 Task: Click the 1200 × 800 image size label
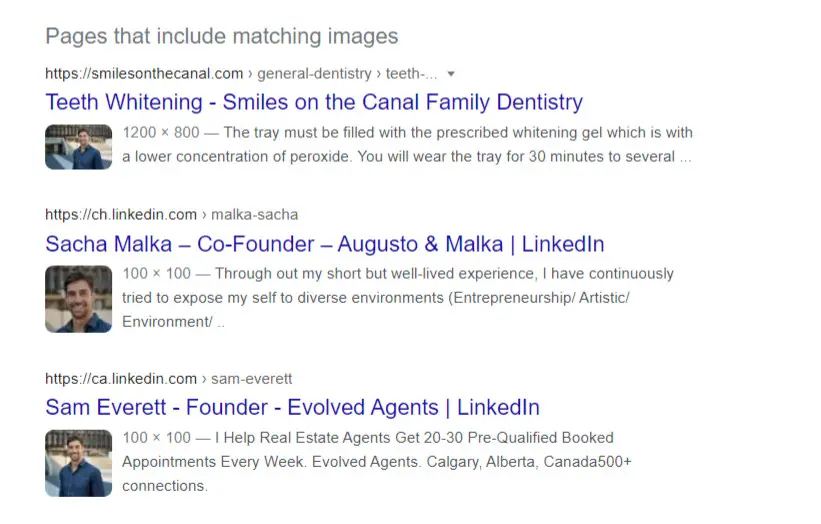(x=161, y=132)
